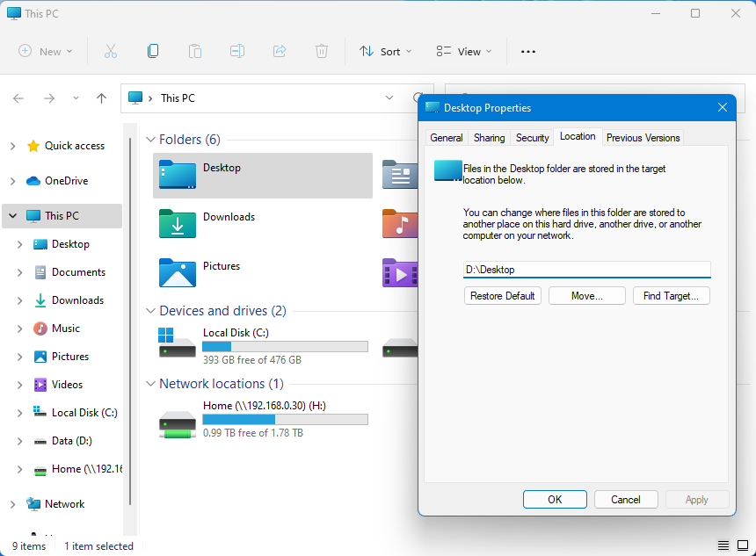Switch to the Sharing tab
This screenshot has height=556, width=756.
click(489, 137)
